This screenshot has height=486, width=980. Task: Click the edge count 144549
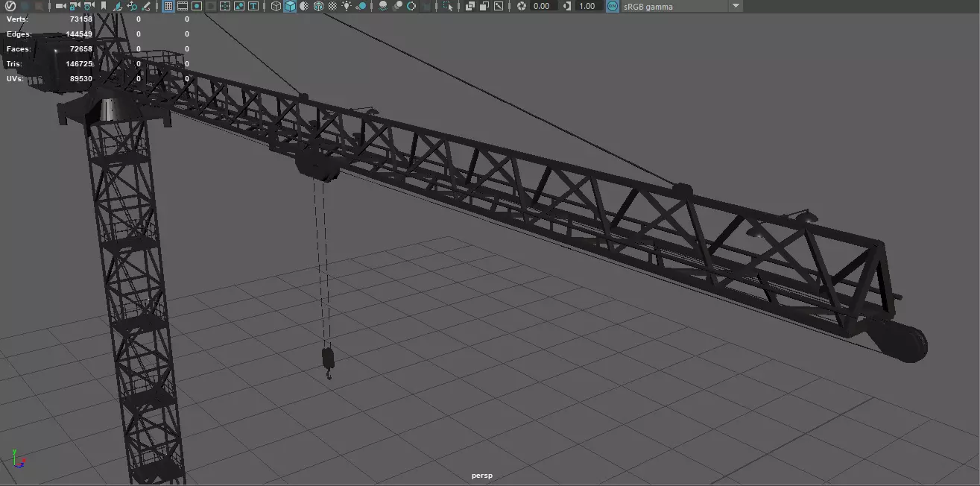[x=79, y=34]
